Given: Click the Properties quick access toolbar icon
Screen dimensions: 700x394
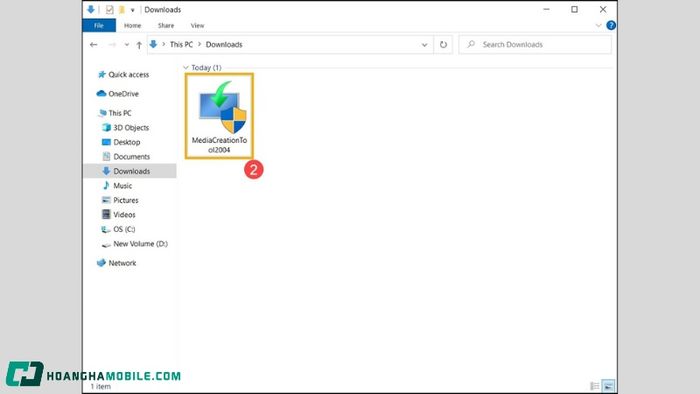Looking at the screenshot, I should 109,9.
